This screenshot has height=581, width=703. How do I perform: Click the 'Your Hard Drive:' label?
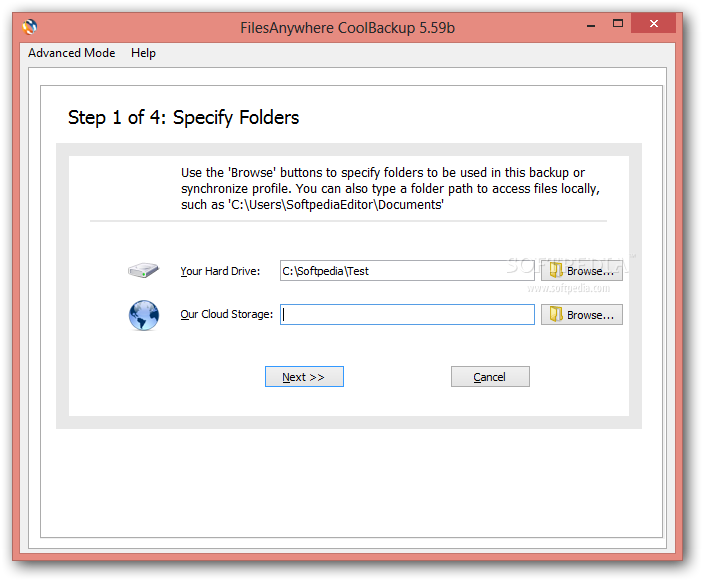[x=220, y=271]
